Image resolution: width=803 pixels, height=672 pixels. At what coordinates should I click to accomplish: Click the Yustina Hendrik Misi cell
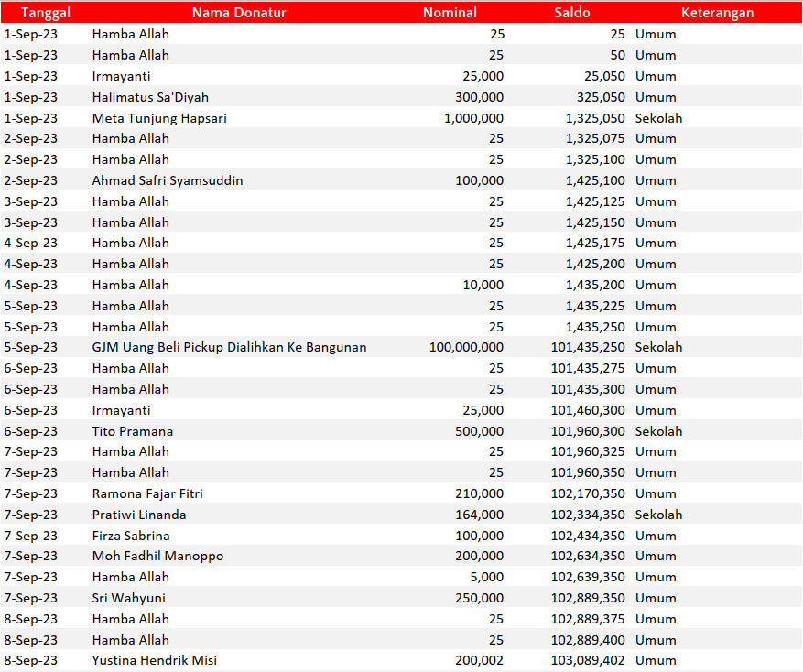(x=155, y=660)
